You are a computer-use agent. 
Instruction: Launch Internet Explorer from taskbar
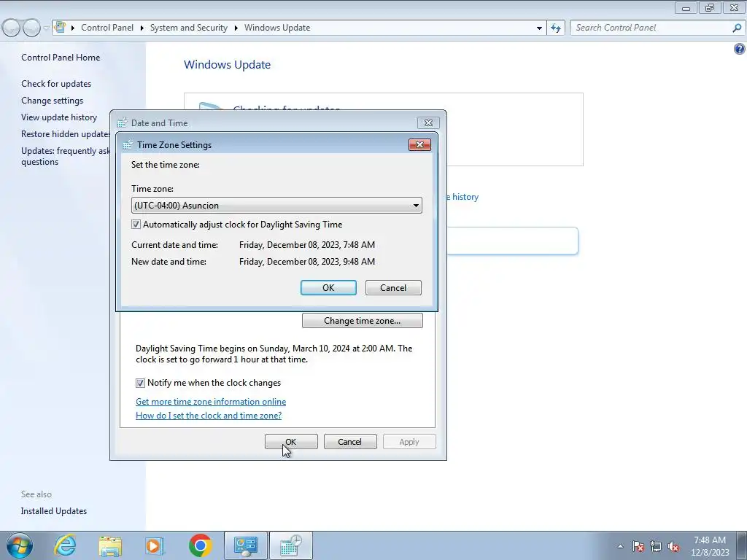coord(65,545)
